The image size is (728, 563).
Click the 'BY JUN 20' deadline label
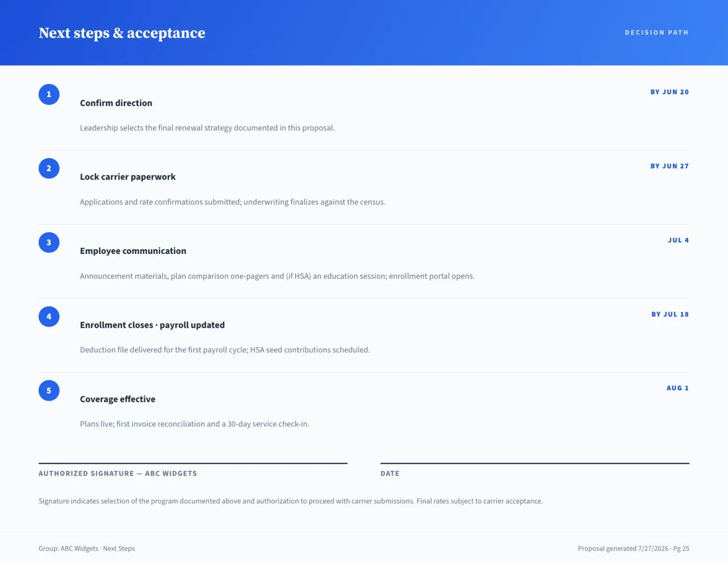[x=669, y=92]
